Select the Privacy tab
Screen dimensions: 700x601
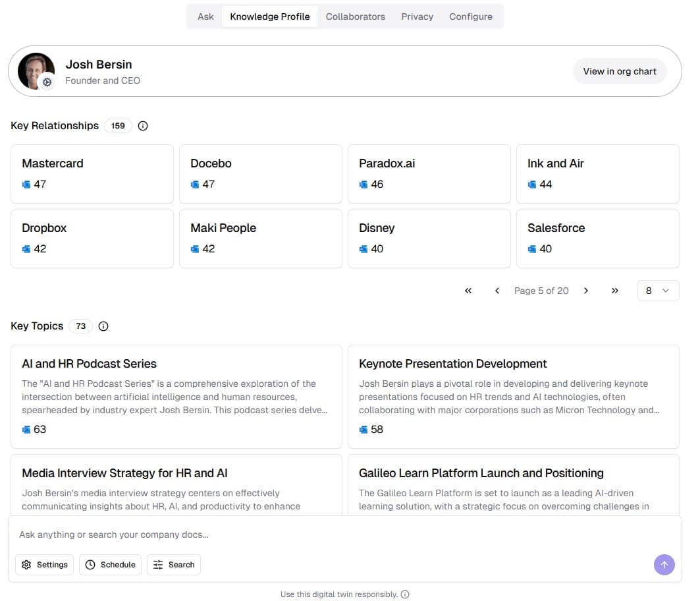(417, 16)
